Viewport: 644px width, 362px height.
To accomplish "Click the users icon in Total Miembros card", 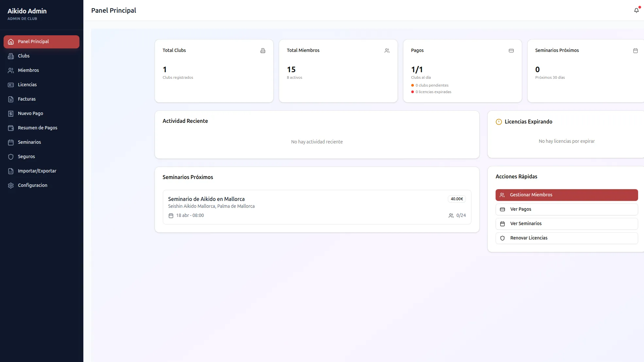I will pyautogui.click(x=387, y=51).
